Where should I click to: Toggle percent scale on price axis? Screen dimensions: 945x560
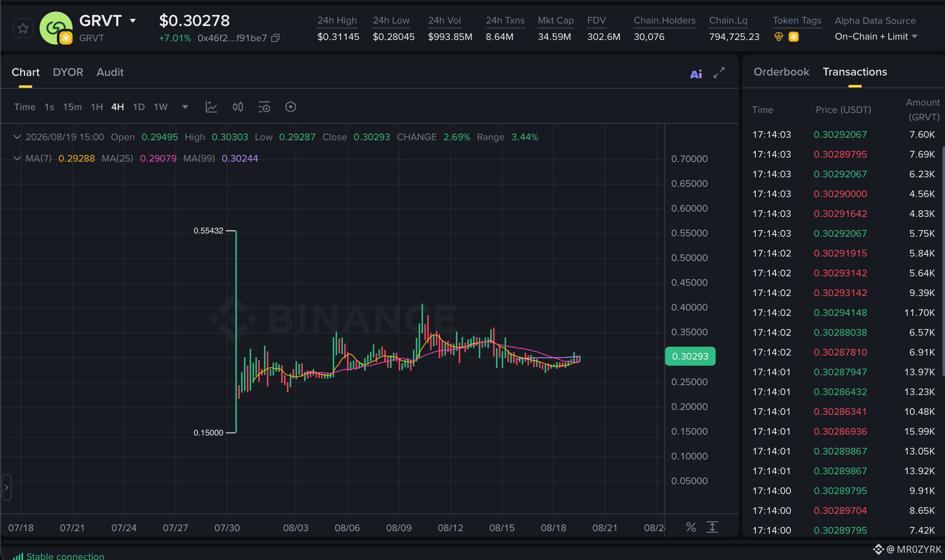(691, 527)
